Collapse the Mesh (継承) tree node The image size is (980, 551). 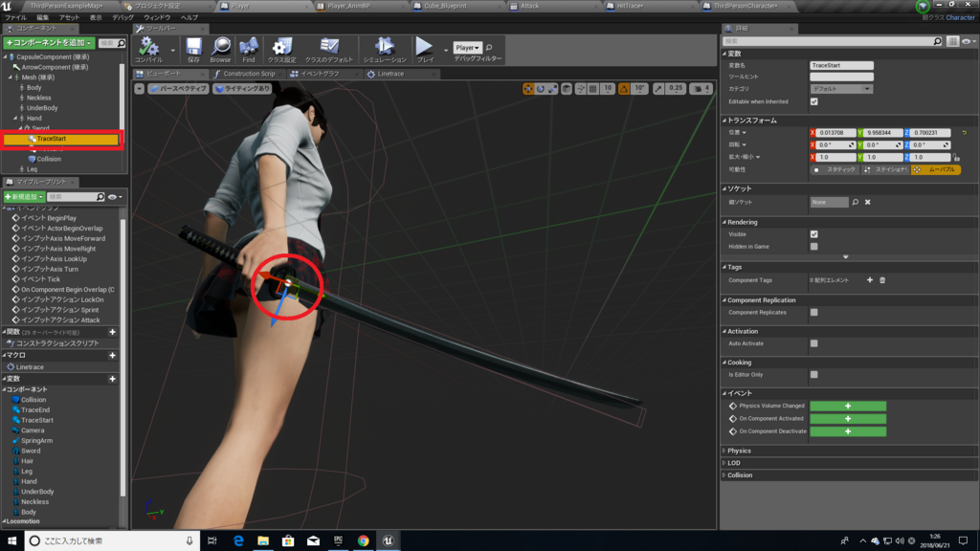pyautogui.click(x=11, y=77)
